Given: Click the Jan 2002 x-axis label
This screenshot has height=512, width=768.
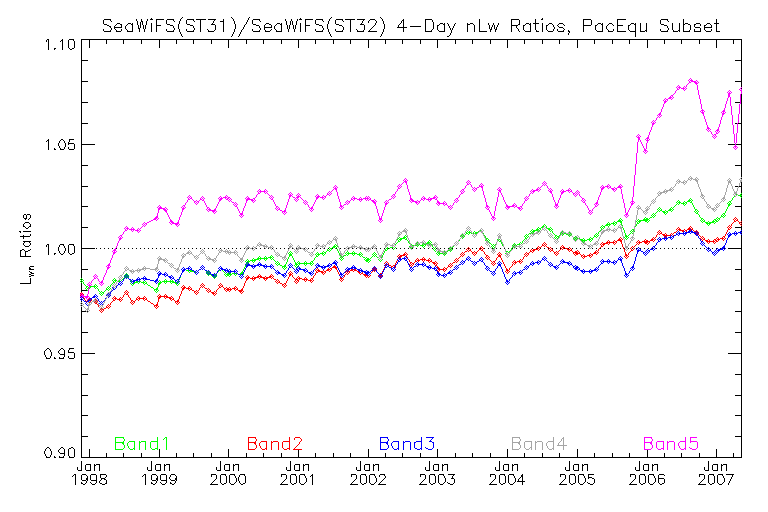Looking at the screenshot, I should [x=368, y=473].
